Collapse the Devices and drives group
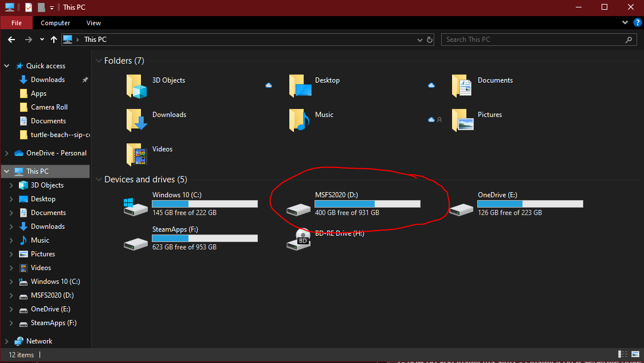This screenshot has height=363, width=644. (x=99, y=179)
